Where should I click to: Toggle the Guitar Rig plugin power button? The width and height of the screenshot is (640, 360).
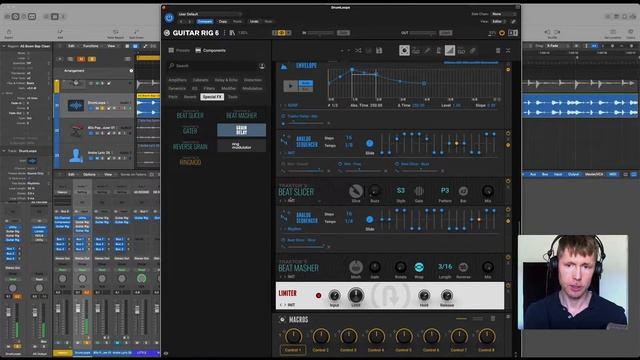point(169,18)
